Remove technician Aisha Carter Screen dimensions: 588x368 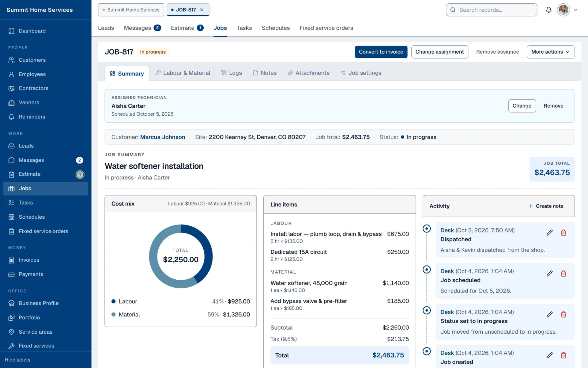tap(553, 106)
